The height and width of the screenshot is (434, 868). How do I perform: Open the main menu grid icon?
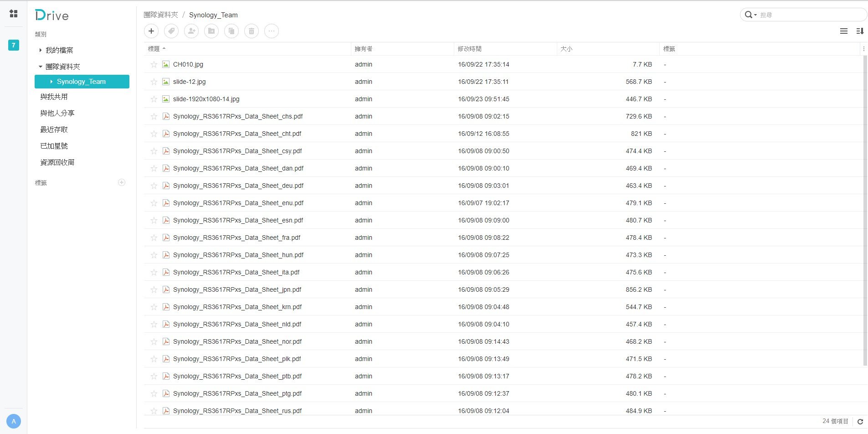pyautogui.click(x=14, y=14)
